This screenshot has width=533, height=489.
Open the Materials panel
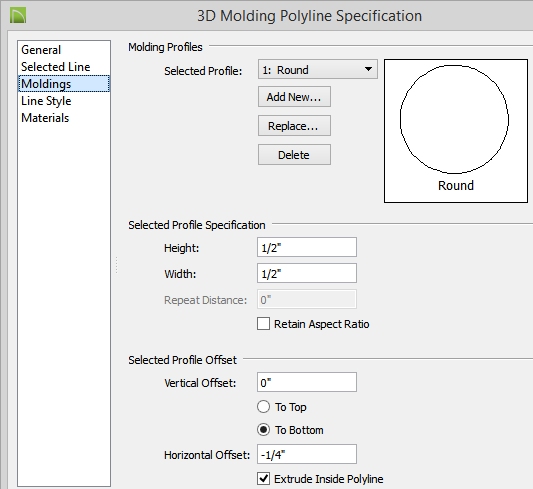click(x=45, y=118)
